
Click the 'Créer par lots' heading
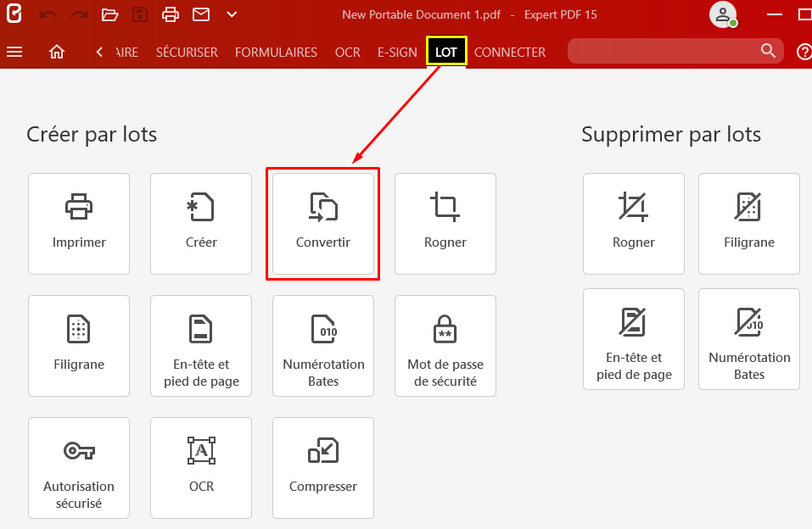pos(92,135)
